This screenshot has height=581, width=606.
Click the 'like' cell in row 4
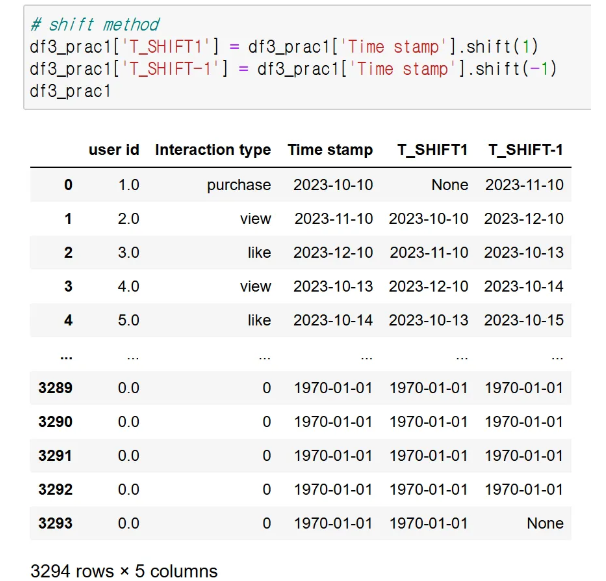pos(259,320)
